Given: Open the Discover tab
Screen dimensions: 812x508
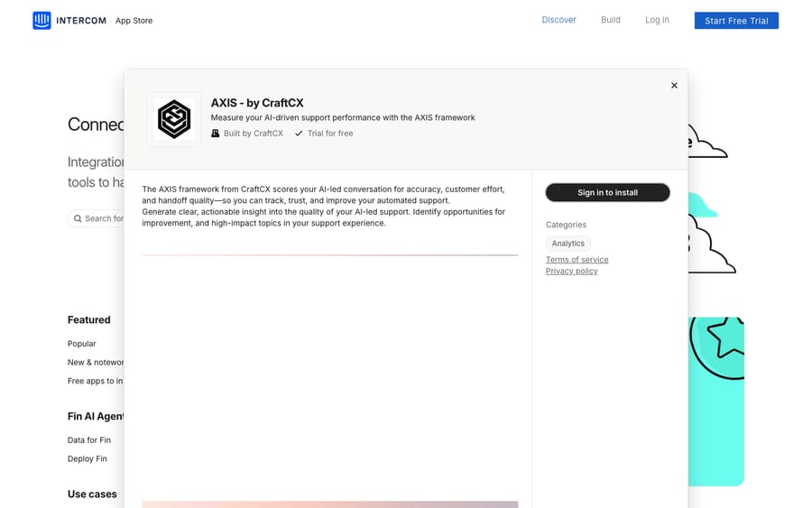Looking at the screenshot, I should point(558,20).
